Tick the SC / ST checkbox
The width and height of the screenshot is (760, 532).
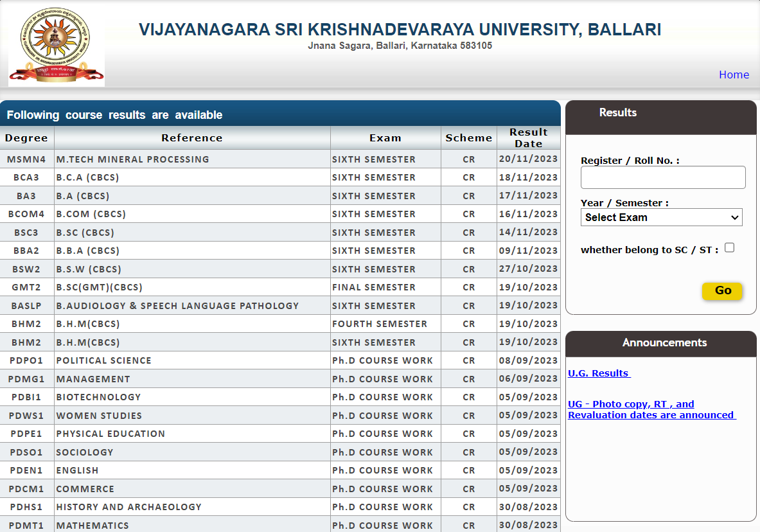point(729,248)
